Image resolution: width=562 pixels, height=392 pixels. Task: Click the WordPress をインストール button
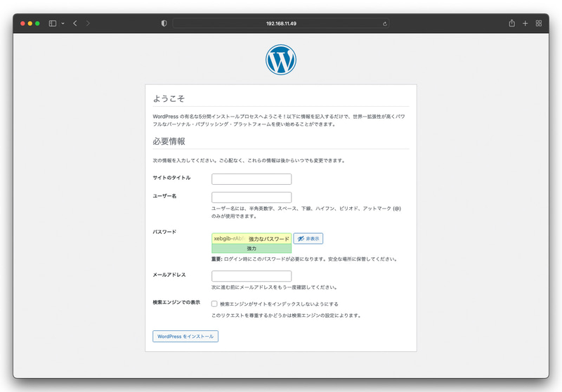tap(185, 336)
